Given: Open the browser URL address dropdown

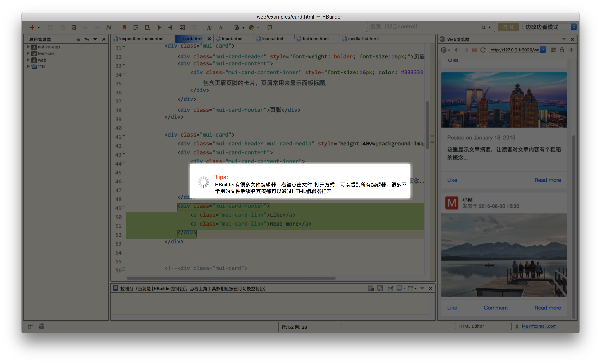Looking at the screenshot, I should [543, 50].
